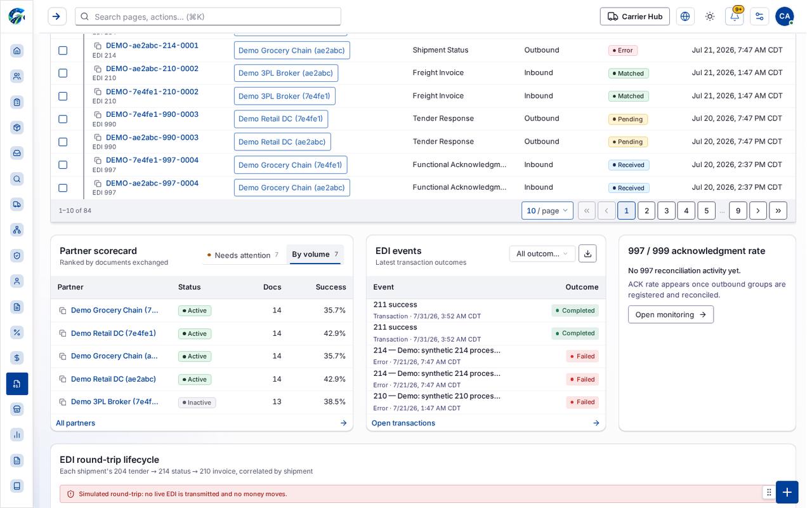Open the All outcomes filter dropdown
This screenshot has height=508, width=812.
pyautogui.click(x=542, y=253)
